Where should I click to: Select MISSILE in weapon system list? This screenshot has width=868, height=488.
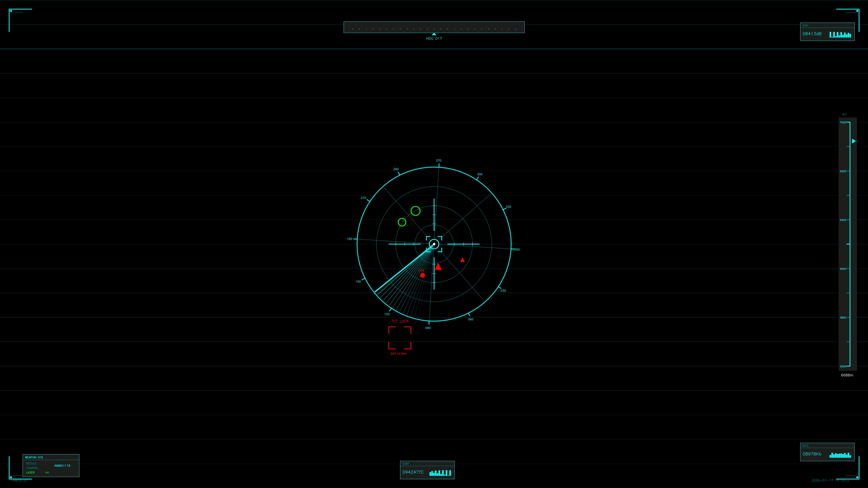click(31, 463)
